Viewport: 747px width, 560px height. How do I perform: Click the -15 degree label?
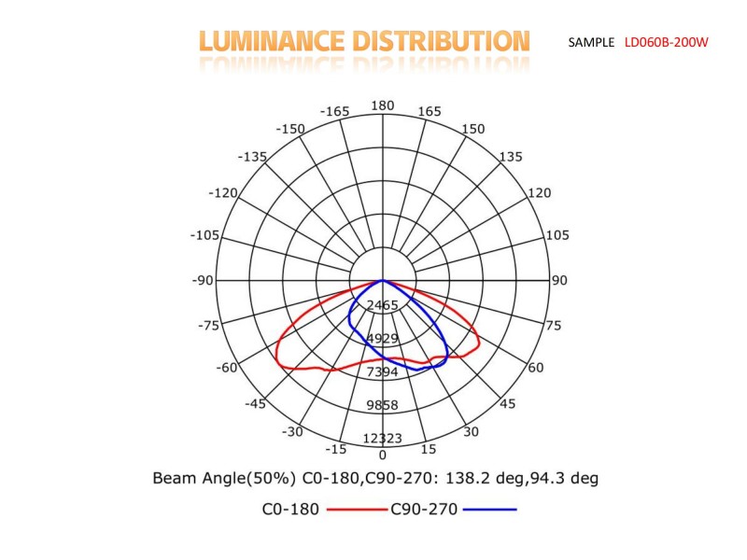click(335, 449)
